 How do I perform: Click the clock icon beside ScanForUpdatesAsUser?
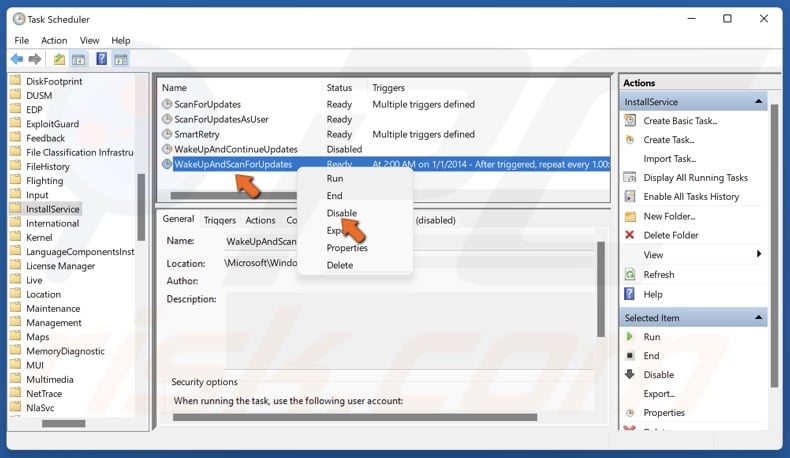tap(167, 119)
